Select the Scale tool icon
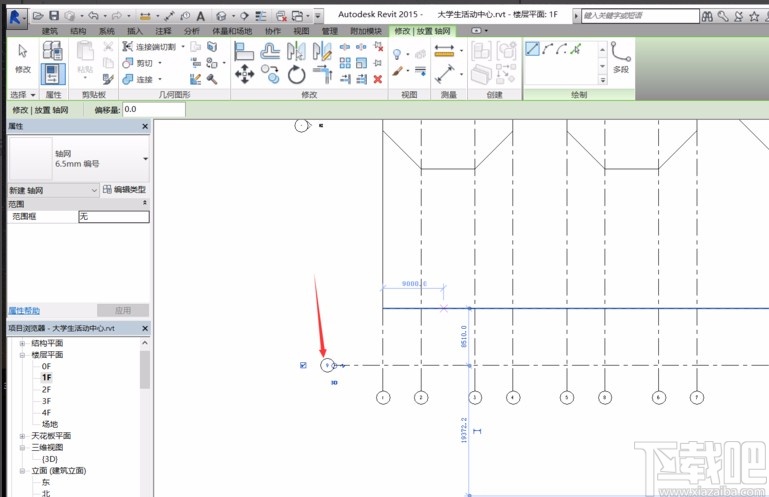769x497 pixels. pyautogui.click(x=361, y=63)
